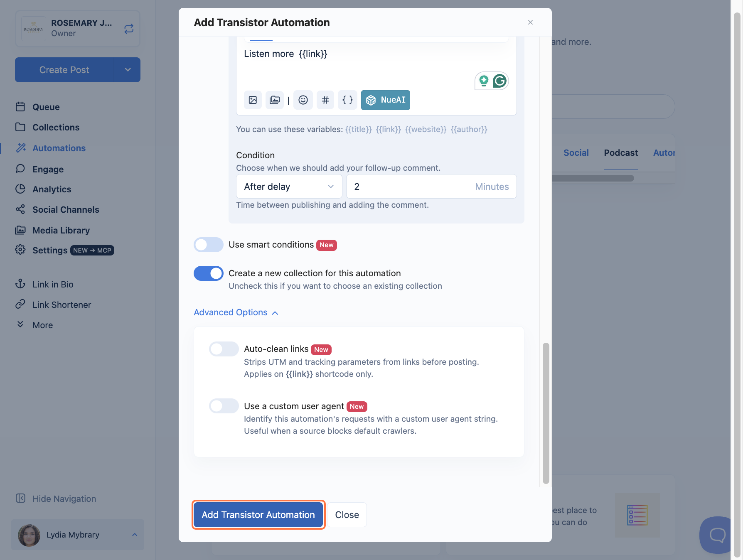Insert variable with curly braces icon
743x560 pixels.
pos(347,100)
